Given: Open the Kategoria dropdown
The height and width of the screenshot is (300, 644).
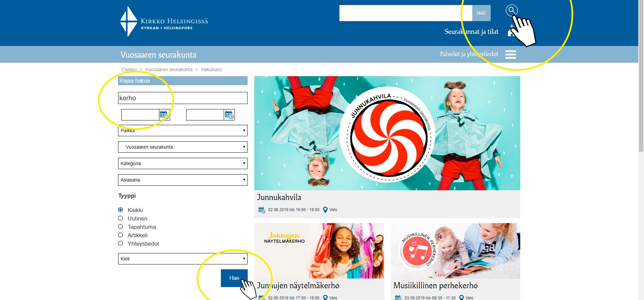Looking at the screenshot, I should tap(182, 163).
